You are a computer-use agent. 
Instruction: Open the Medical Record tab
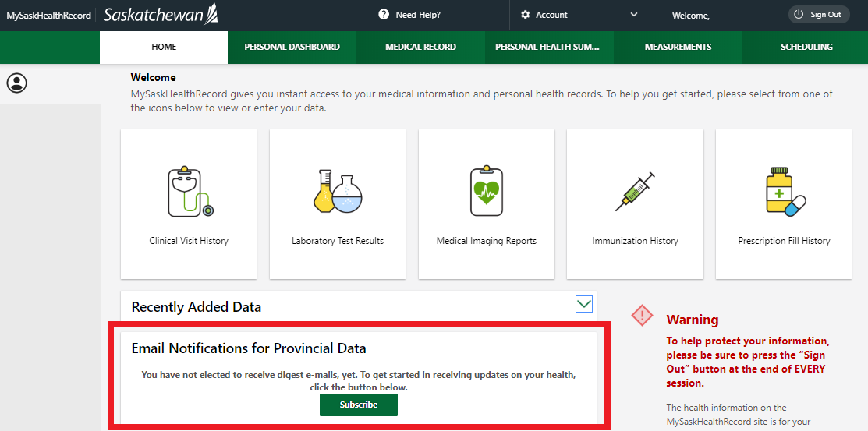click(420, 47)
